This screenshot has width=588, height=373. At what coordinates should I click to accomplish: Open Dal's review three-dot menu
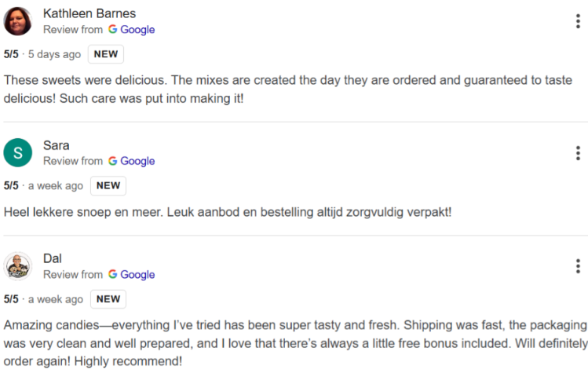(578, 266)
